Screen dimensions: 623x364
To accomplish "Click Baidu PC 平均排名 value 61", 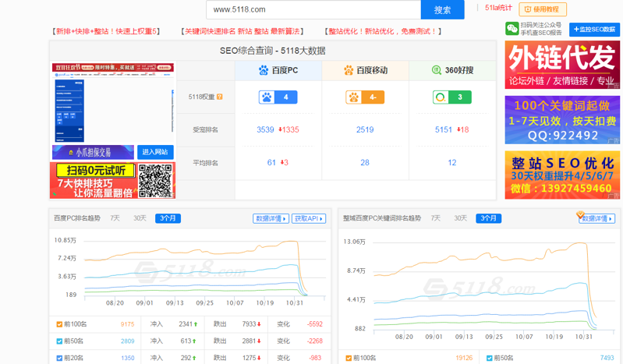I will (271, 163).
